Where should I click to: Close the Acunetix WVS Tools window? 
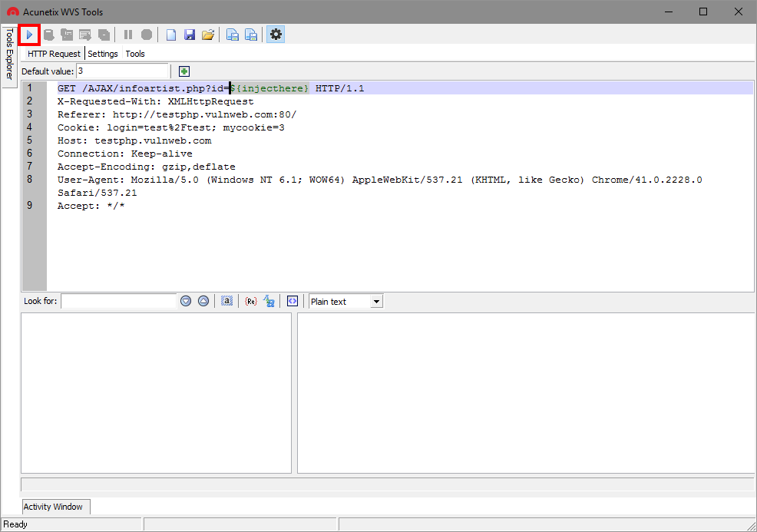(738, 12)
